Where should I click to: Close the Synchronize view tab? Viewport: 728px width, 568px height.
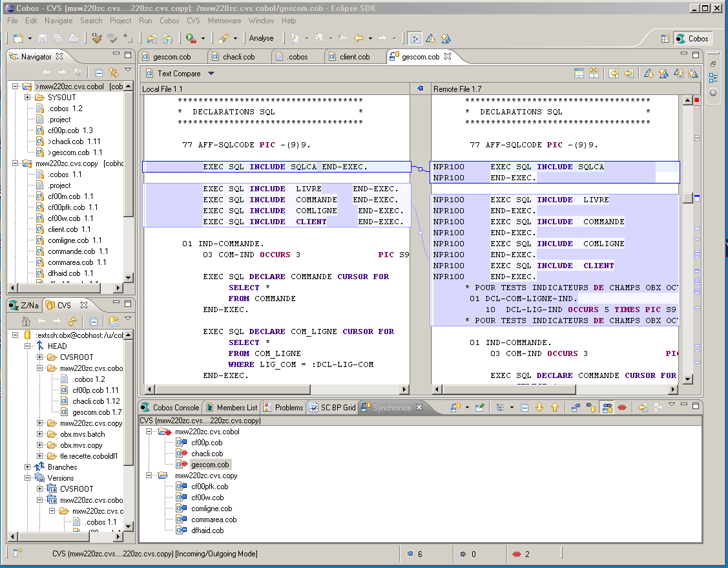[x=419, y=407]
